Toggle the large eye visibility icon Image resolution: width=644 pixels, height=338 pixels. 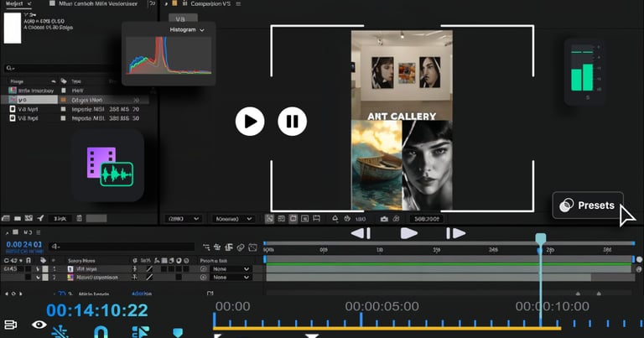(x=39, y=325)
